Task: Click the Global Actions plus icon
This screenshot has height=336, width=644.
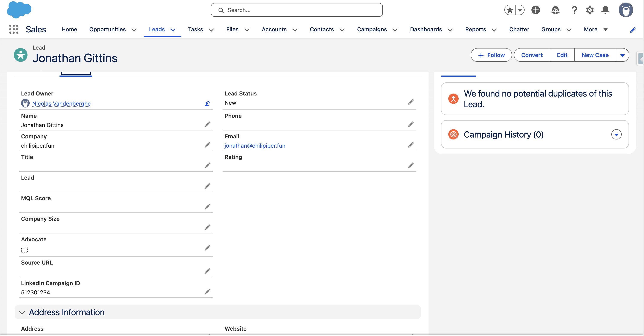Action: (536, 10)
